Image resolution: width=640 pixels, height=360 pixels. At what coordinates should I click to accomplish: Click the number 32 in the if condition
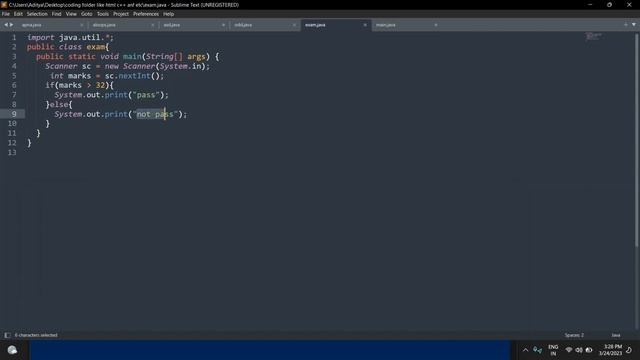[x=100, y=85]
